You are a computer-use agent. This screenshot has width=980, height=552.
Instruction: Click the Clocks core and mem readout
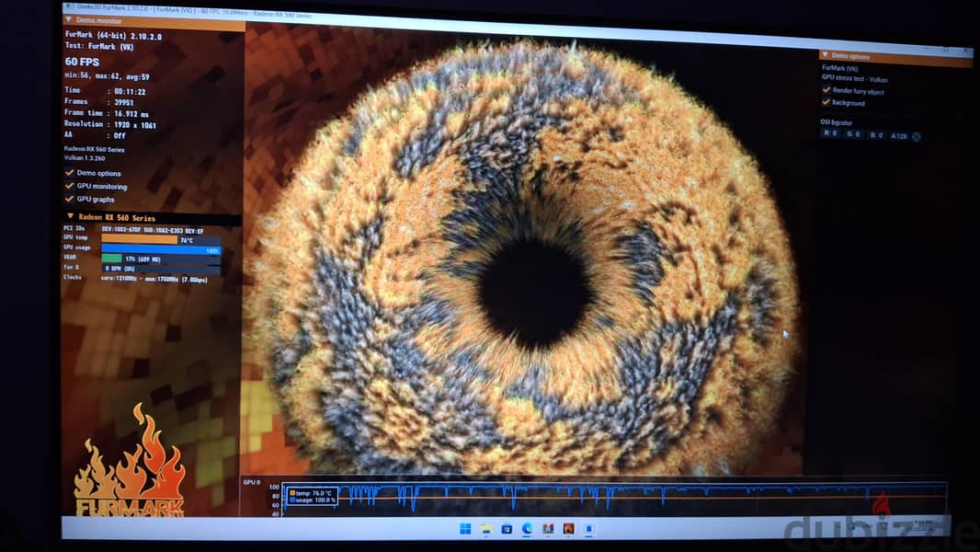click(x=154, y=280)
